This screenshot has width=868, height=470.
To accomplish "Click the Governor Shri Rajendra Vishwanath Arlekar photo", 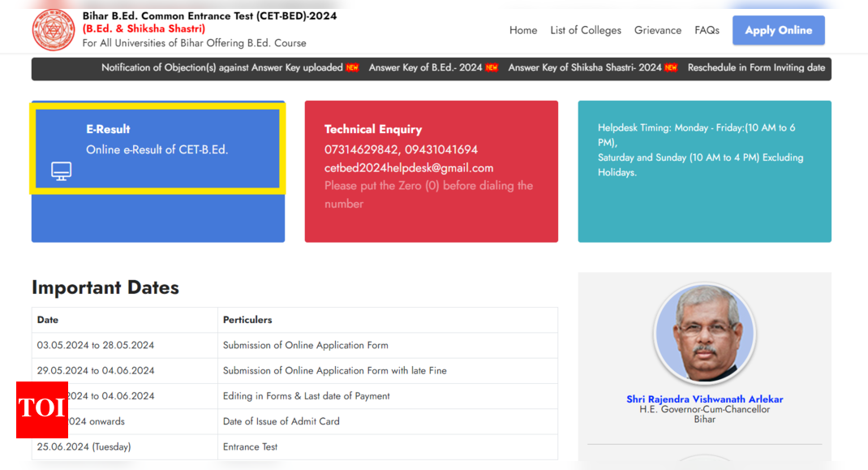I will click(x=704, y=333).
